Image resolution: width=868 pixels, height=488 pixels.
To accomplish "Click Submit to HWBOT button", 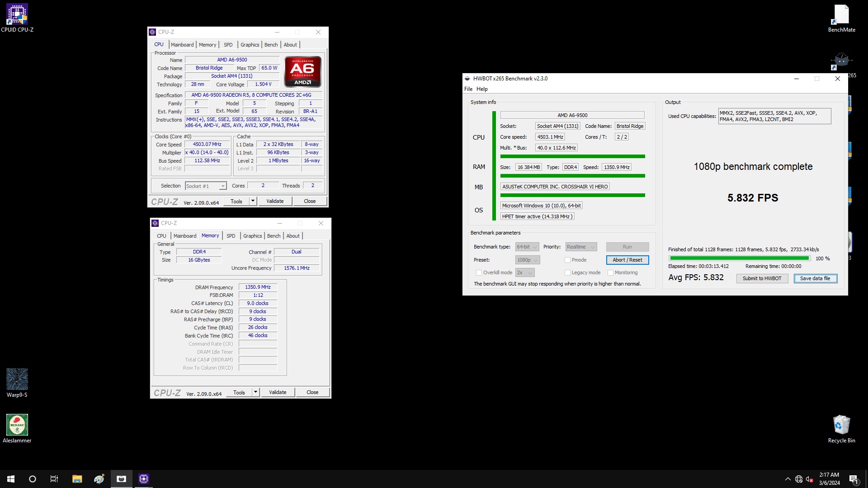I will tap(762, 278).
